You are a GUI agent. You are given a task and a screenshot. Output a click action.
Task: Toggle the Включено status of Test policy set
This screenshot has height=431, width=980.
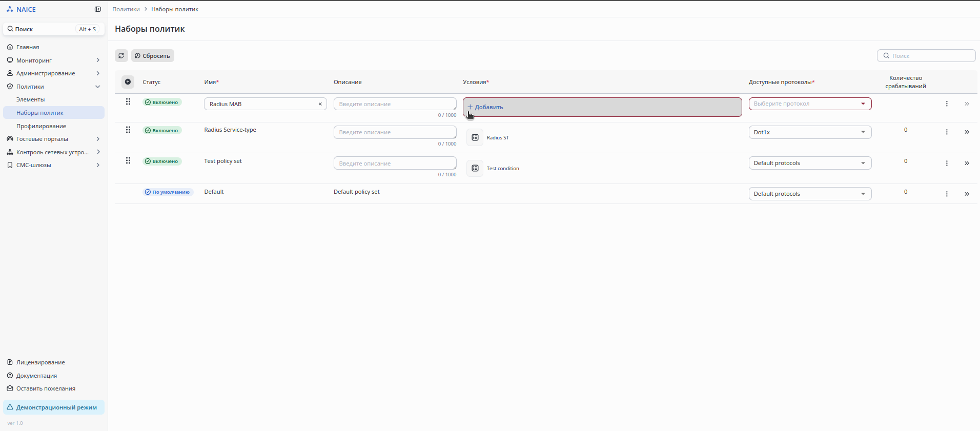(x=162, y=161)
